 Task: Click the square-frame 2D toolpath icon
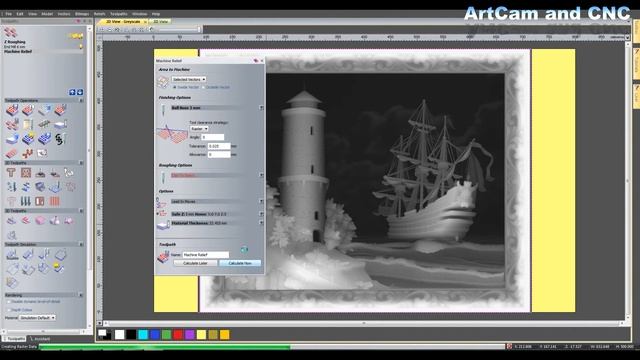tap(26, 173)
